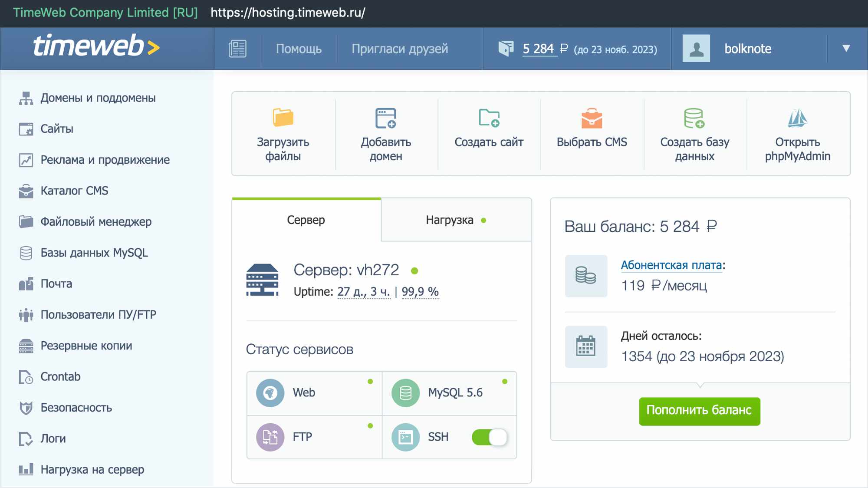This screenshot has width=868, height=488.
Task: Expand the account dropdown arrow
Action: coord(846,48)
